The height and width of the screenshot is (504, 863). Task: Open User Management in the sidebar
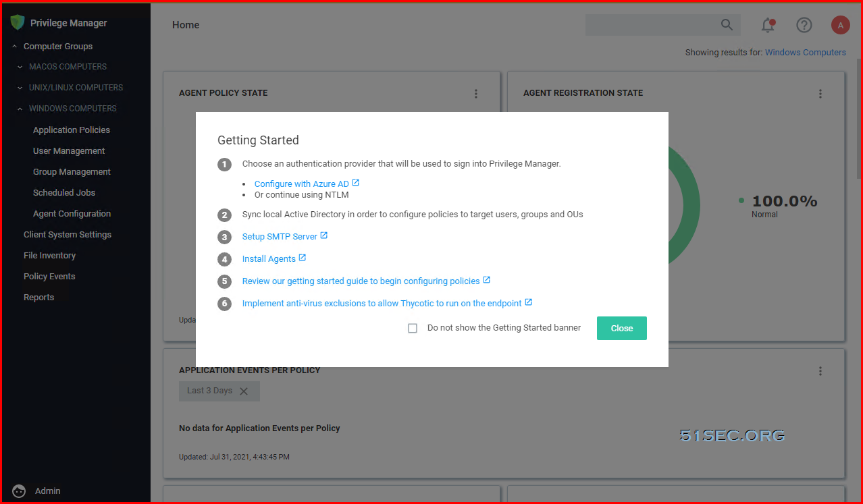point(69,151)
